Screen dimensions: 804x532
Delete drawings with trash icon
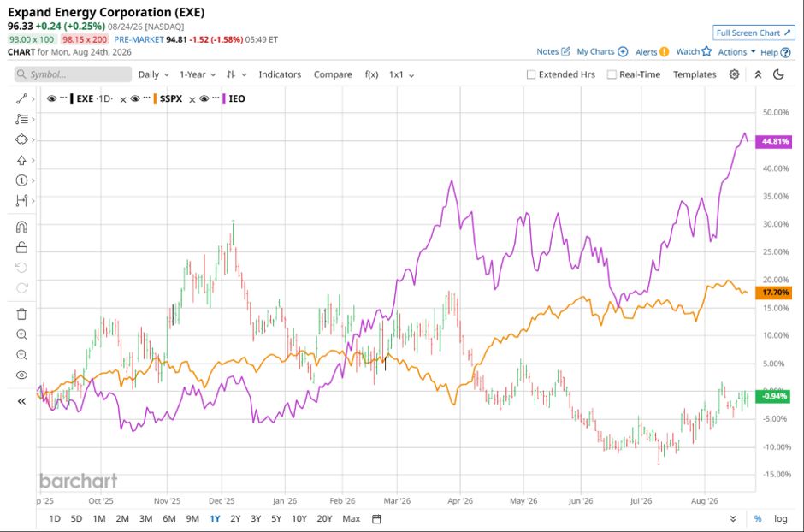(x=21, y=314)
